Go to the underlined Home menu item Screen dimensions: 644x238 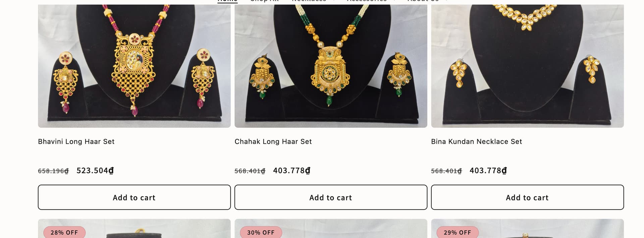point(227,1)
